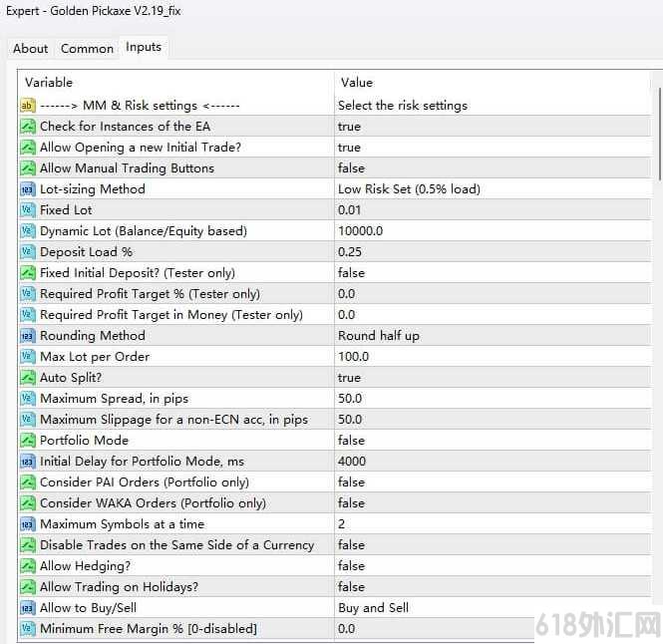Click the integer icon beside Rounding Method

click(28, 336)
